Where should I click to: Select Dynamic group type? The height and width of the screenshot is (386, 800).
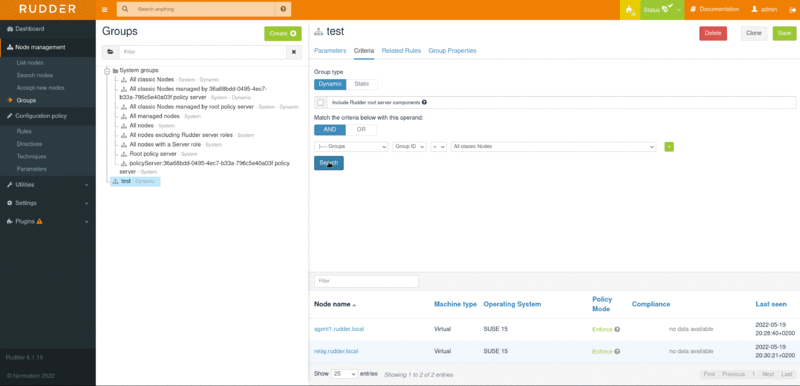tap(330, 84)
